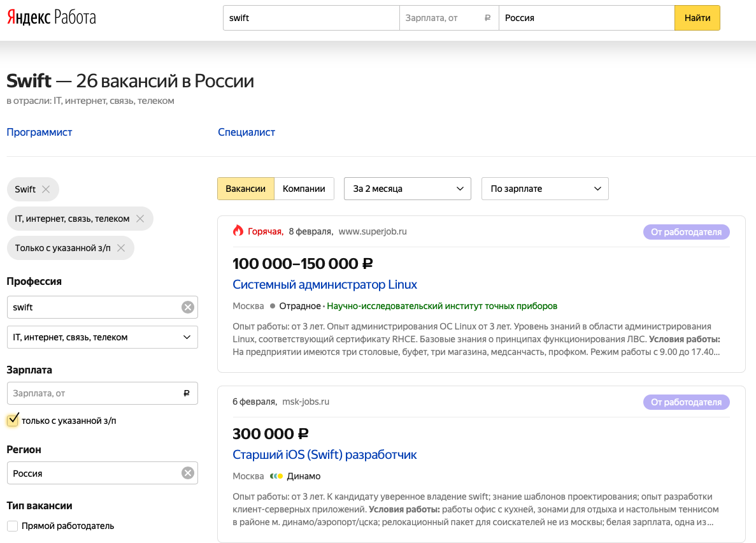Remove the Swift filter chip
The image size is (756, 543).
46,189
